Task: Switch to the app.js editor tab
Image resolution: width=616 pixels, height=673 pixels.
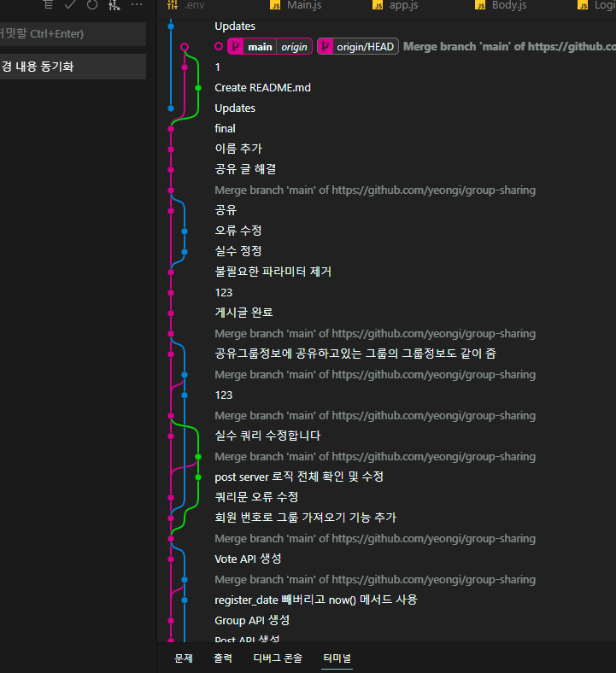Action: (x=403, y=5)
